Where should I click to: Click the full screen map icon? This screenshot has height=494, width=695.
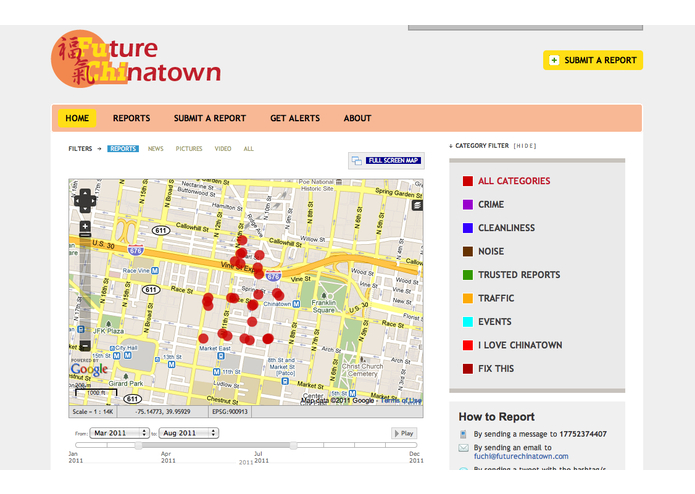[357, 161]
